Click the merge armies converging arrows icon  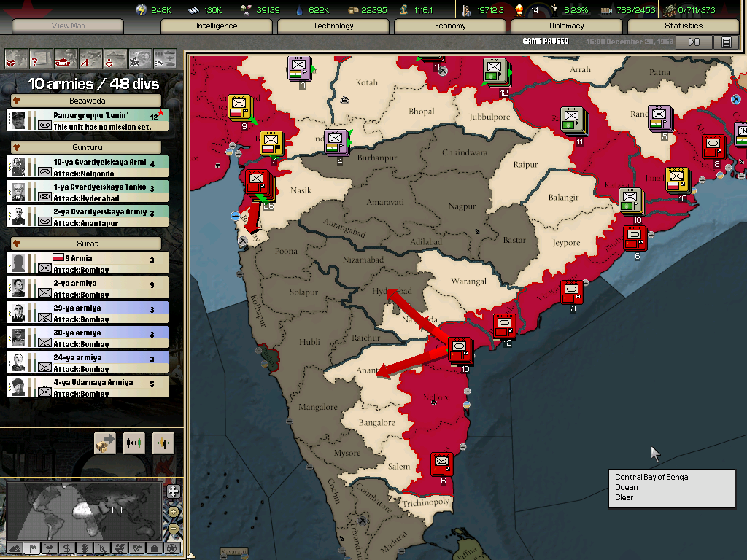point(163,443)
